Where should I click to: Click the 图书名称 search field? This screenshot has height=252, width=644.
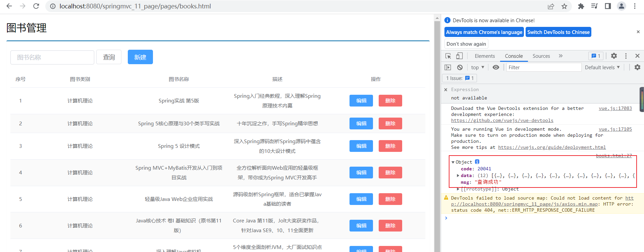point(52,57)
